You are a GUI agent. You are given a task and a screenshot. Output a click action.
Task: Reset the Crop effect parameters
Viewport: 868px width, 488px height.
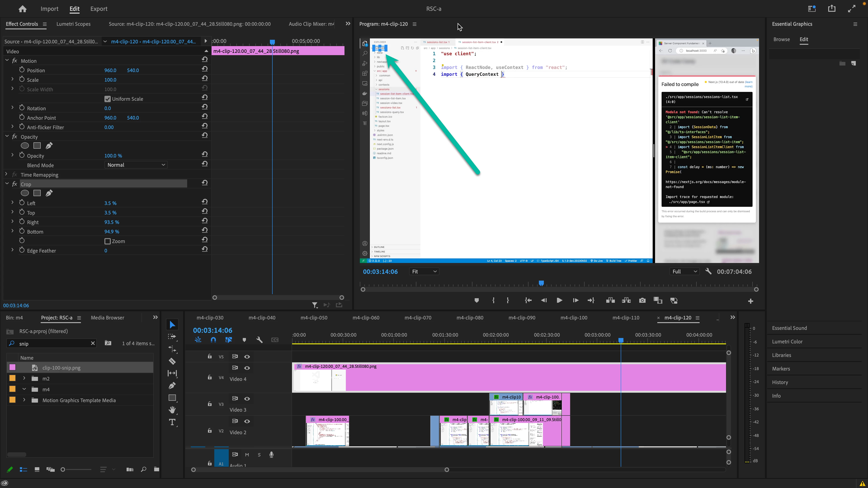205,183
